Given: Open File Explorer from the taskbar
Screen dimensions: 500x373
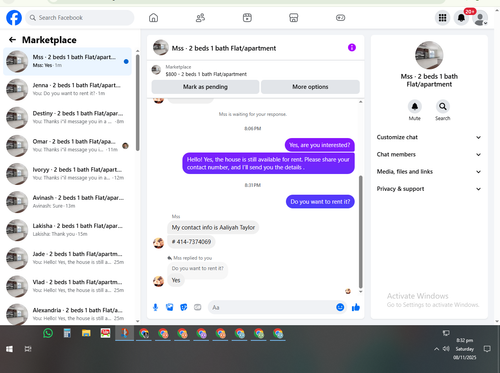Looking at the screenshot, I should 86,333.
